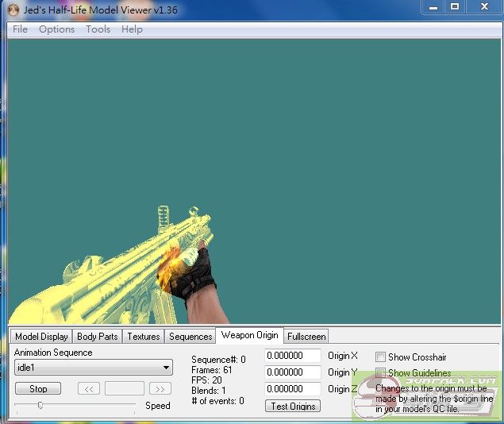The width and height of the screenshot is (504, 424).
Task: Focus the Origin X value field
Action: [292, 356]
